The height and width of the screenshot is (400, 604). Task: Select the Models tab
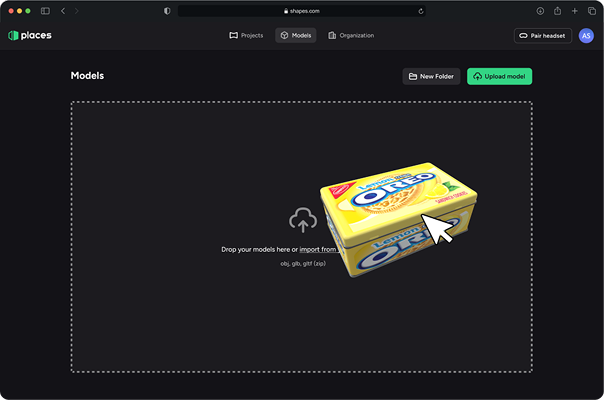[x=295, y=35]
